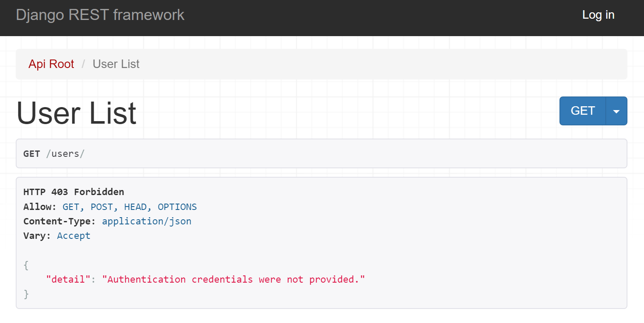Go to Api Root breadcrumb

pyautogui.click(x=51, y=64)
